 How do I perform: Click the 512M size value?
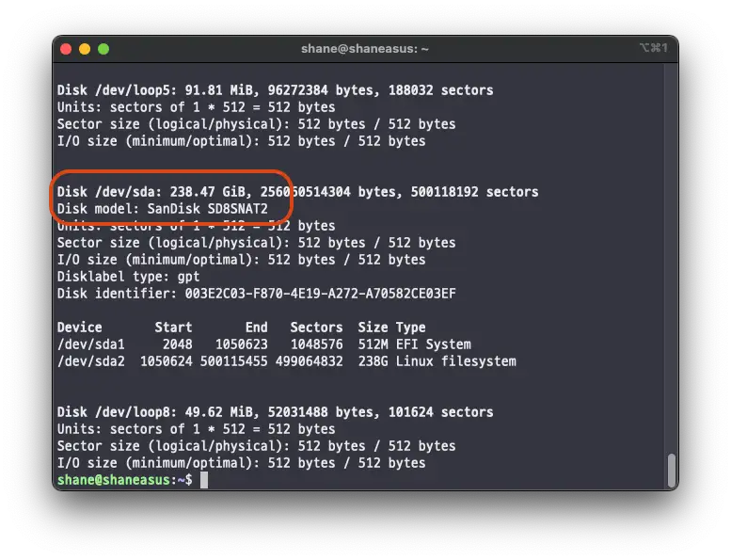373,344
